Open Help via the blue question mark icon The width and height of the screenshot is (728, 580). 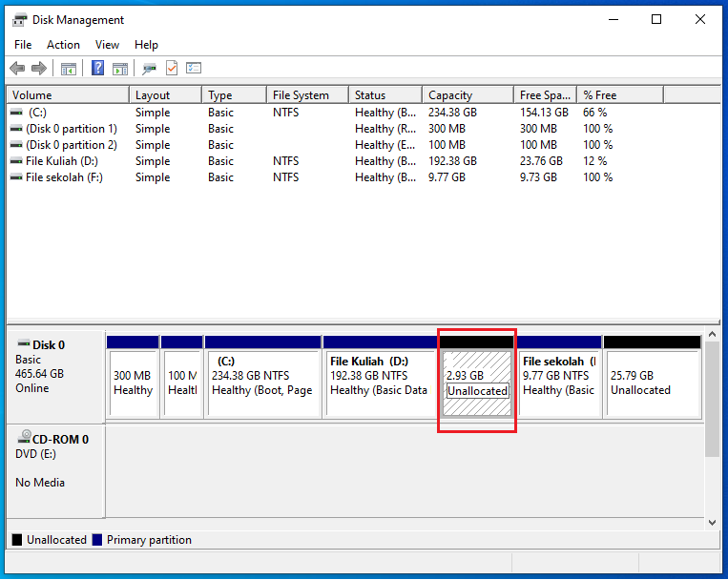coord(97,69)
